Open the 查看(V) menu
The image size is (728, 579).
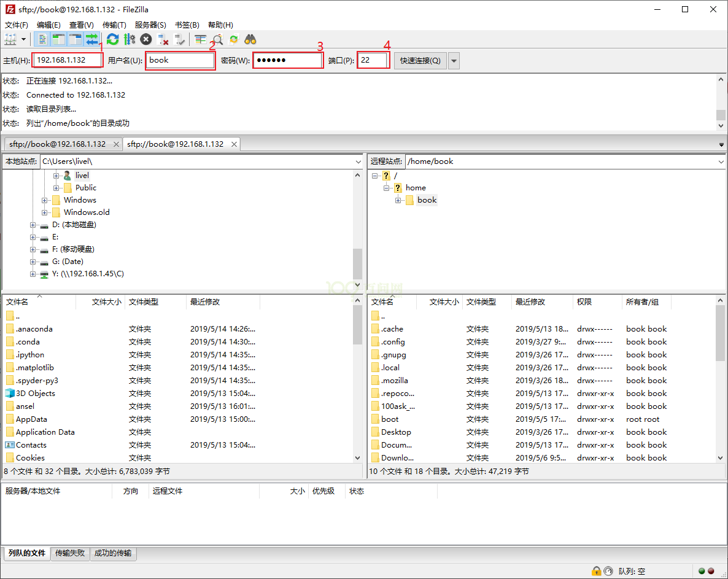(81, 25)
